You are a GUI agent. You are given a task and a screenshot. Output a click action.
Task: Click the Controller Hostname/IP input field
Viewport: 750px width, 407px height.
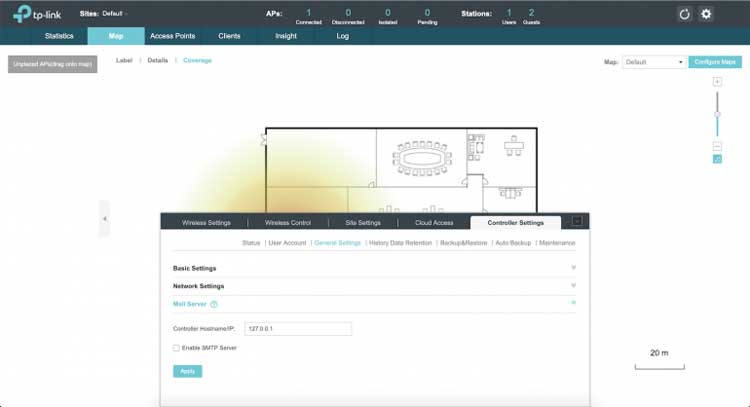[x=297, y=329]
